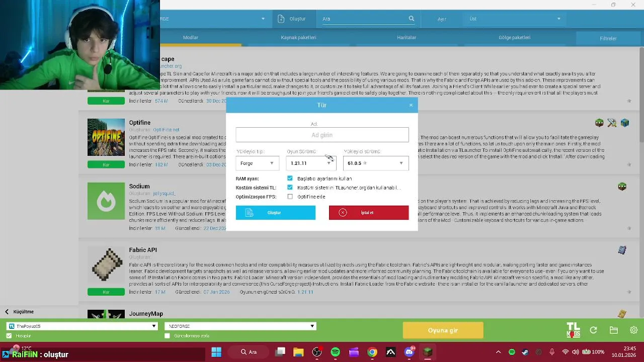Open the Sodium mod thumbnail

pyautogui.click(x=106, y=201)
